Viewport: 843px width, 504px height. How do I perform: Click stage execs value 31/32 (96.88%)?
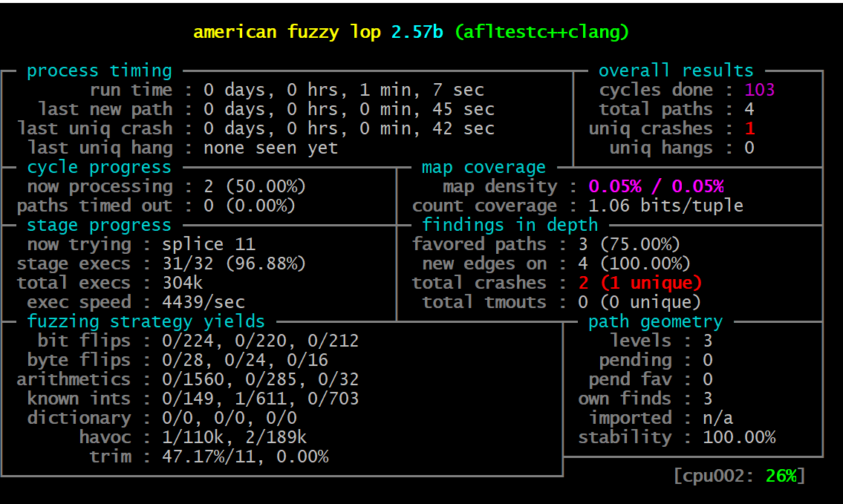pos(234,264)
